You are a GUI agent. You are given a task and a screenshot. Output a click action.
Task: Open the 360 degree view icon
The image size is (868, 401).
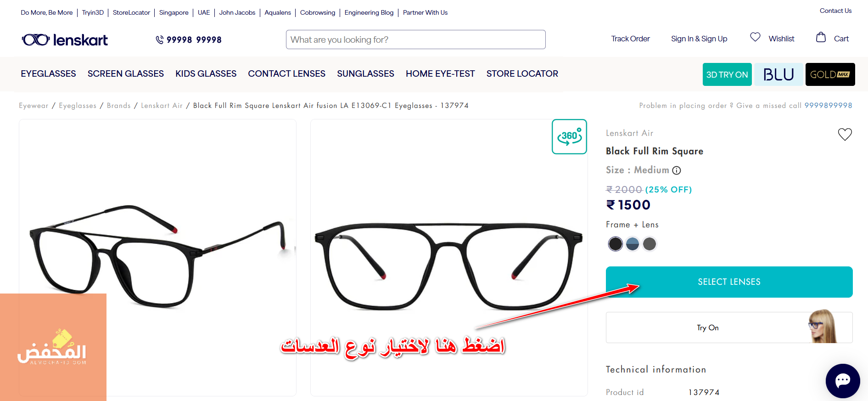pyautogui.click(x=569, y=136)
